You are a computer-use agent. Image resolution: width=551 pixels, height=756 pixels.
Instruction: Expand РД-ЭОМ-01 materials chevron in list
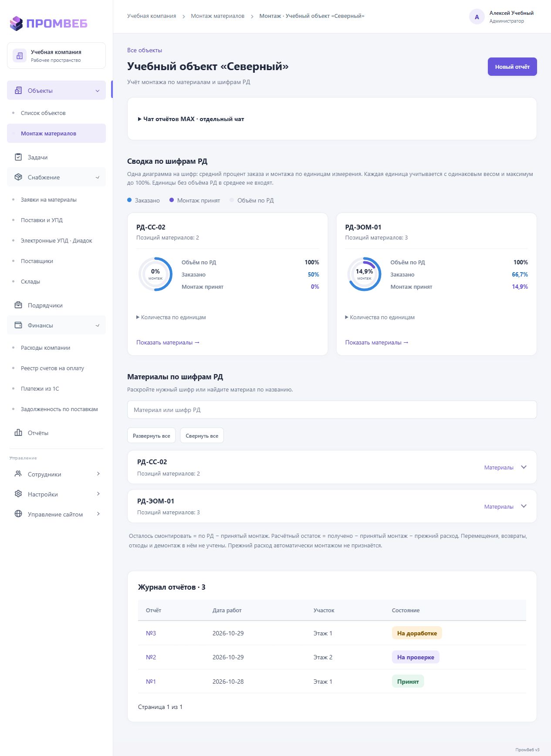pyautogui.click(x=524, y=506)
